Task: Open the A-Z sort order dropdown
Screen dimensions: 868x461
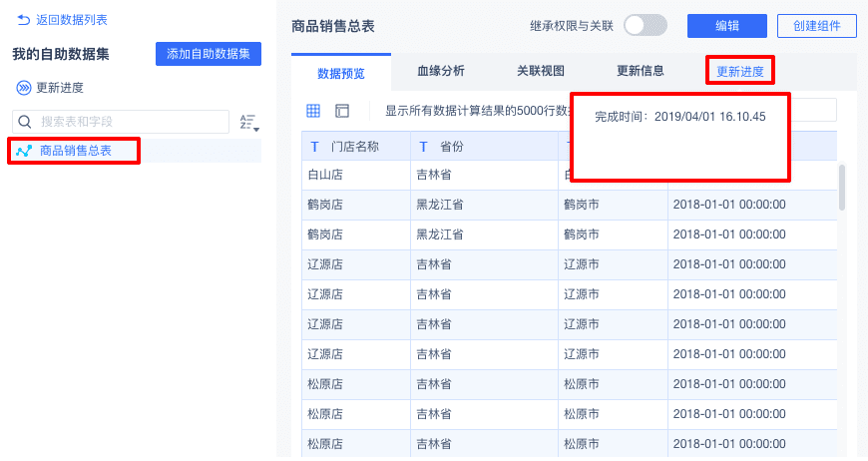Action: click(x=248, y=123)
